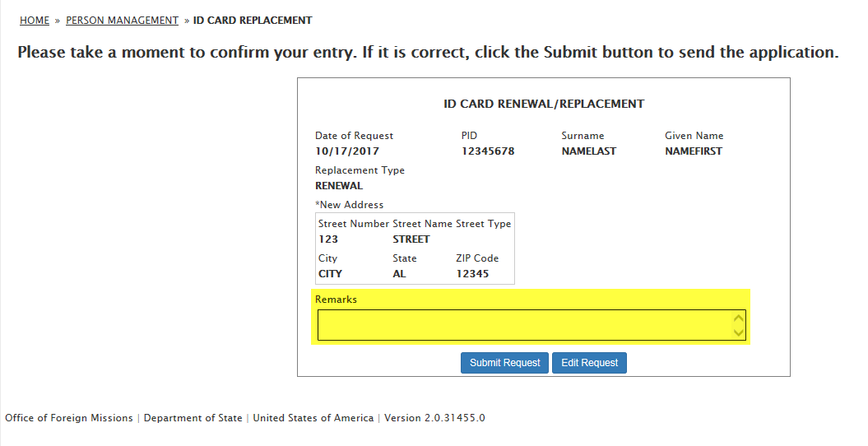Click the ID CARD REPLACEMENT breadcrumb text
868x446 pixels.
(253, 20)
